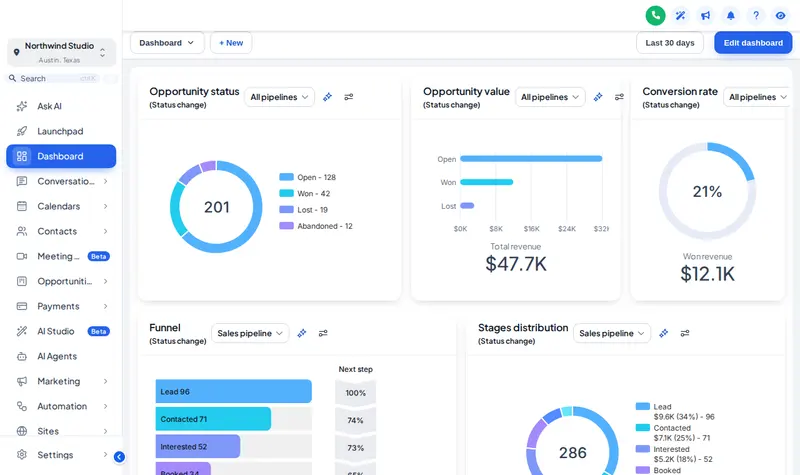800x475 pixels.
Task: Click the Contacts people icon
Action: pos(21,231)
